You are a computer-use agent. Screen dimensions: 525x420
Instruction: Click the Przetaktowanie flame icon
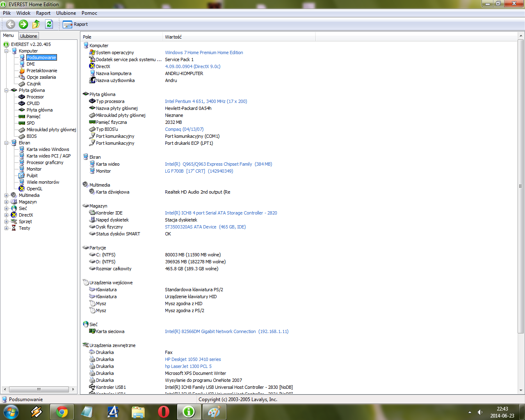click(x=22, y=71)
